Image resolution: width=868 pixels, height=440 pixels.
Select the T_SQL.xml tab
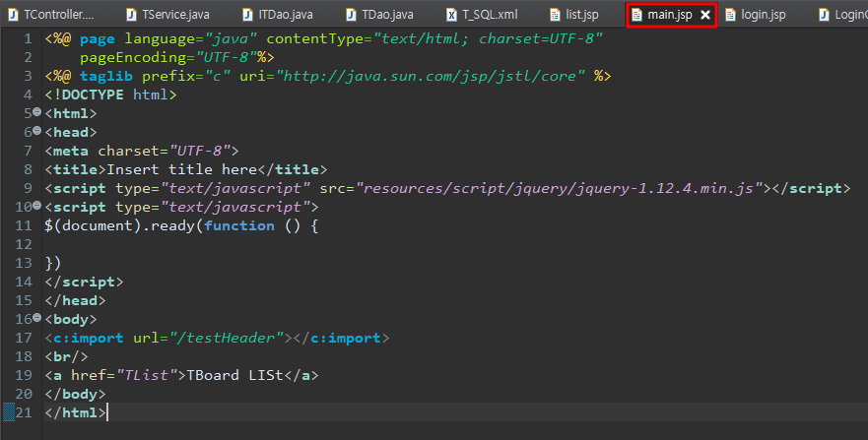[484, 15]
